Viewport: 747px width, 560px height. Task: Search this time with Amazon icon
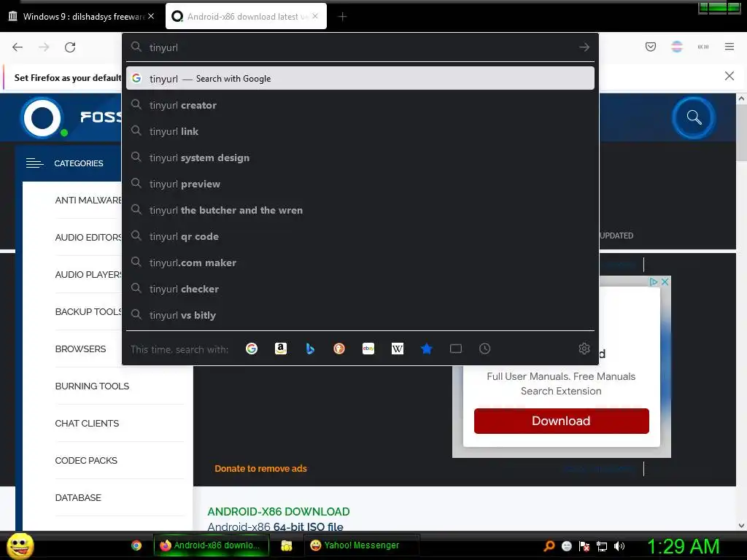281,349
